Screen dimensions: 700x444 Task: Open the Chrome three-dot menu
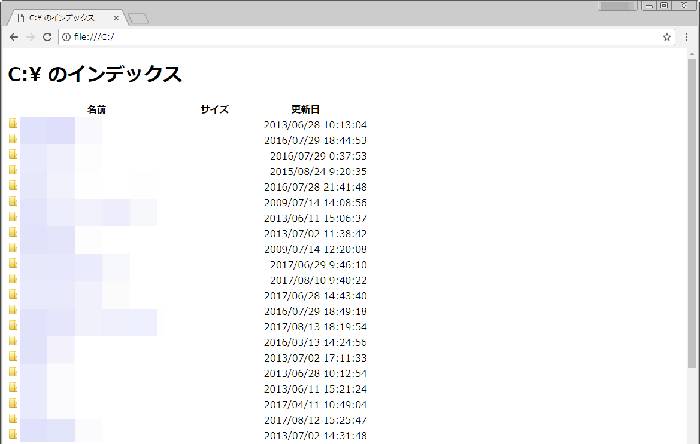(x=686, y=37)
